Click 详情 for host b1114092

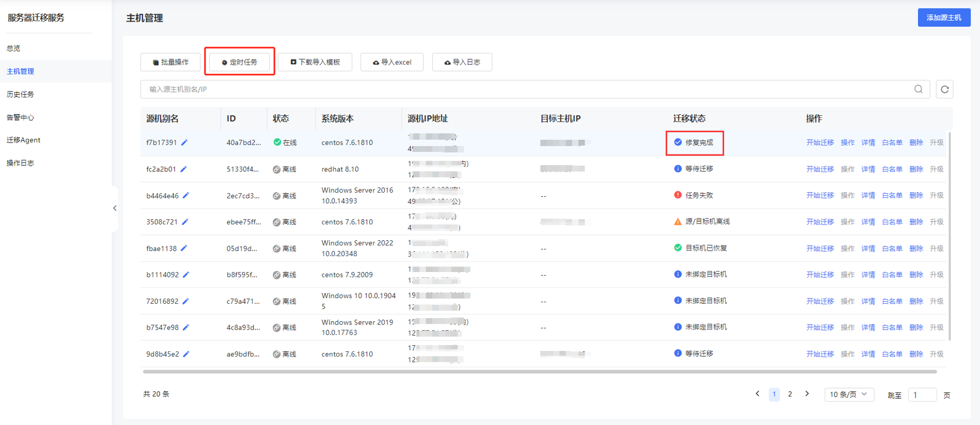pyautogui.click(x=868, y=275)
